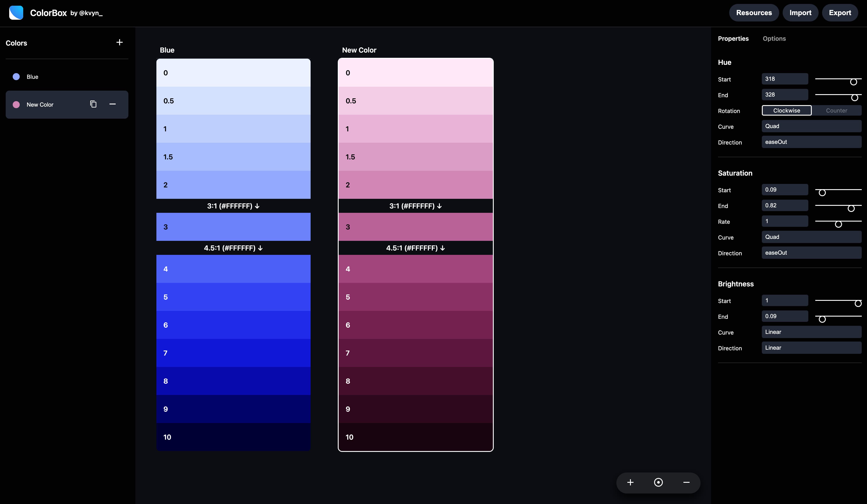Viewport: 867px width, 504px height.
Task: Switch to the Options tab
Action: [x=774, y=39]
